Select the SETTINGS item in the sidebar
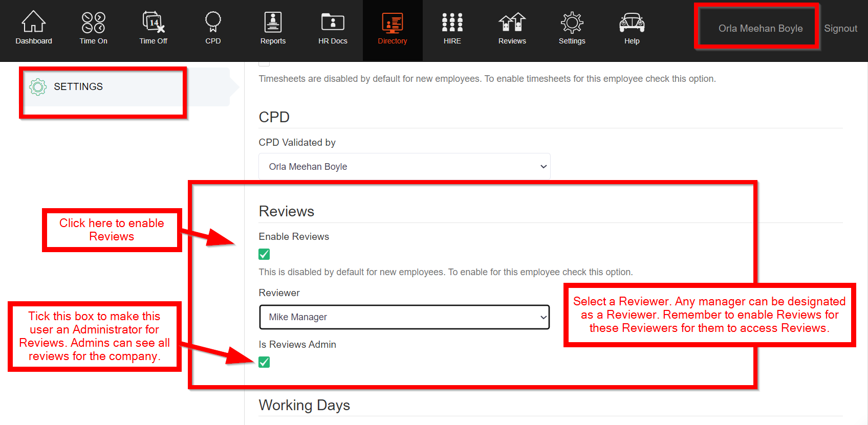868x425 pixels. (78, 87)
